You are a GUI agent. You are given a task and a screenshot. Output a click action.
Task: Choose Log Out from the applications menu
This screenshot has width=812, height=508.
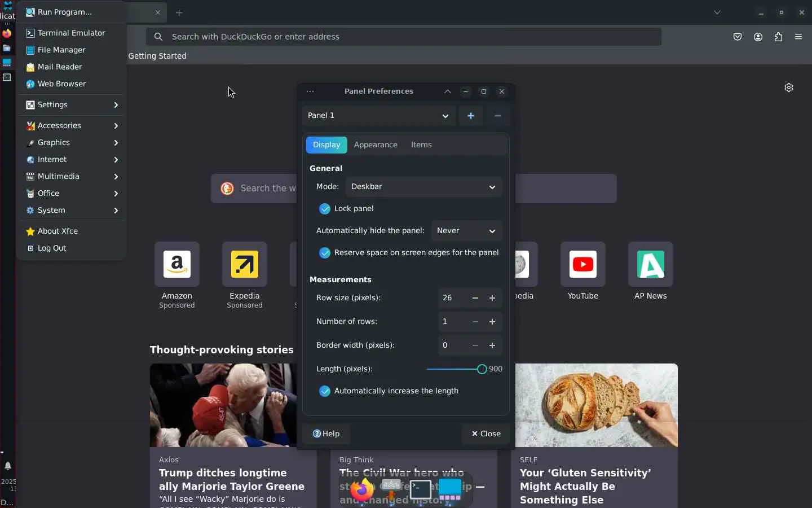(72, 248)
